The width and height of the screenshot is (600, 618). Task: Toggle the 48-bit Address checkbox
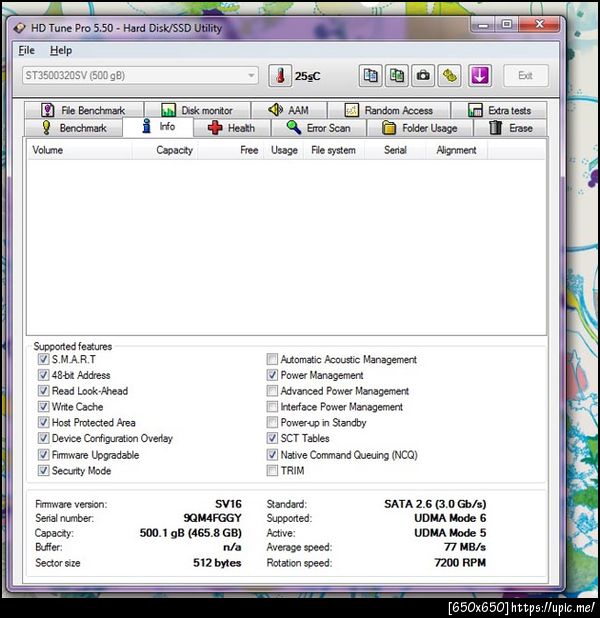[43, 375]
